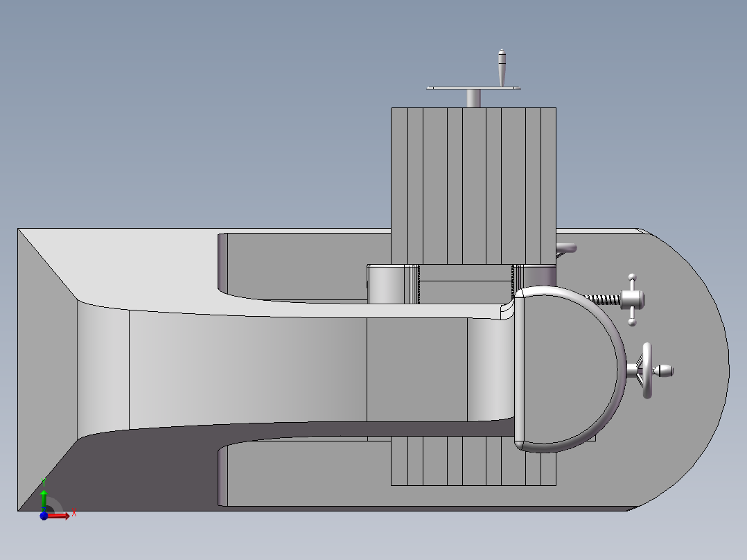Pick the pointed knob at the model top
This screenshot has height=560, width=747.
tap(502, 68)
